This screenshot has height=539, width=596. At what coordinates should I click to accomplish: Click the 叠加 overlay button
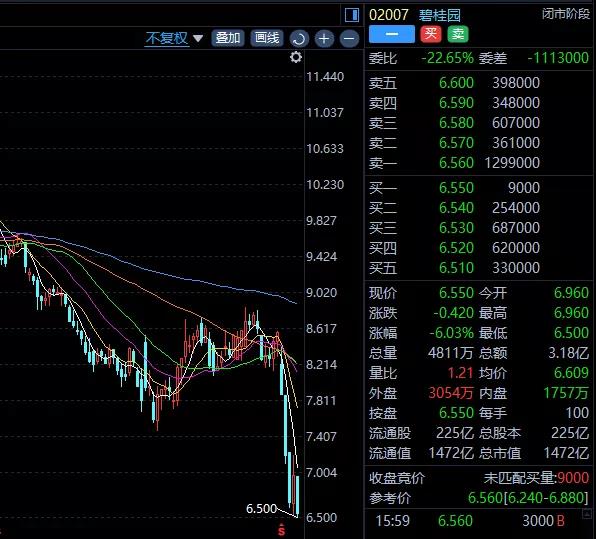(228, 38)
